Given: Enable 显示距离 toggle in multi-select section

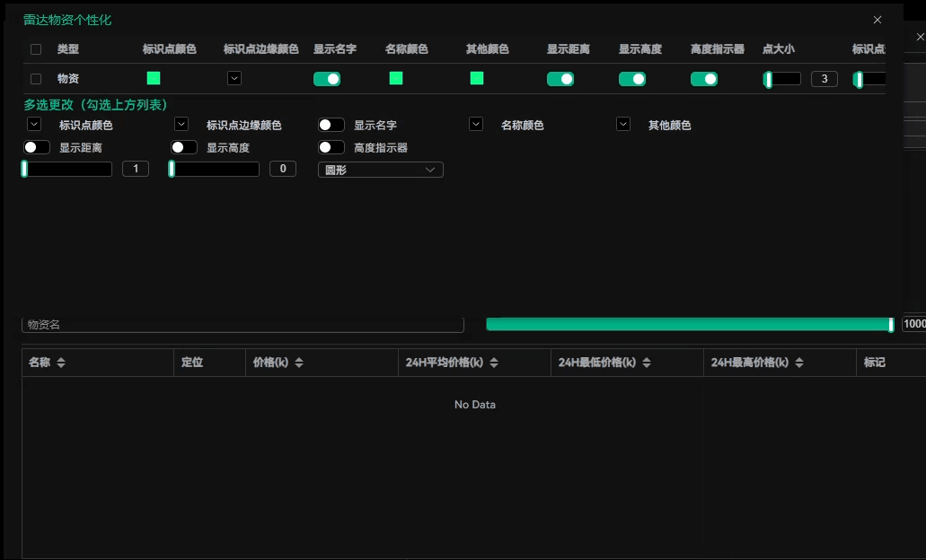Looking at the screenshot, I should 37,147.
